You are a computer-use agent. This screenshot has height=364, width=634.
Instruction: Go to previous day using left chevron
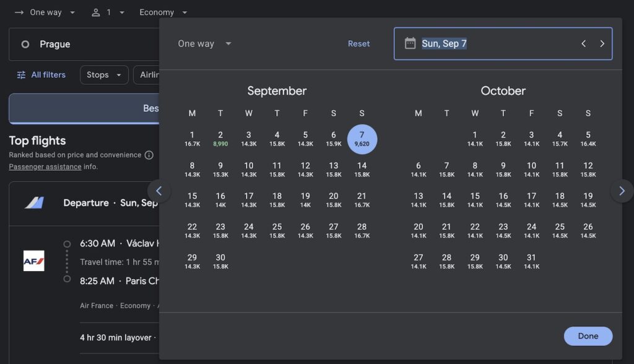[583, 43]
